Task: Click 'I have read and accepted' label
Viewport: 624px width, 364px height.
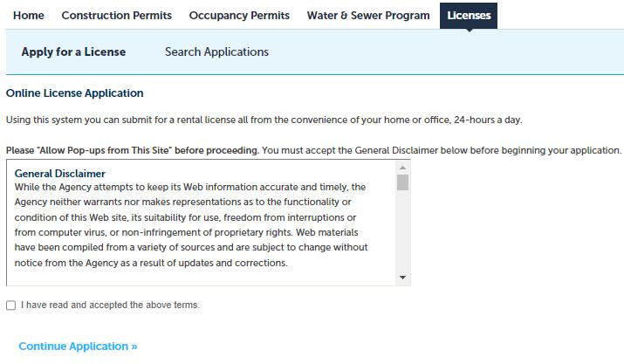Action: (x=110, y=306)
